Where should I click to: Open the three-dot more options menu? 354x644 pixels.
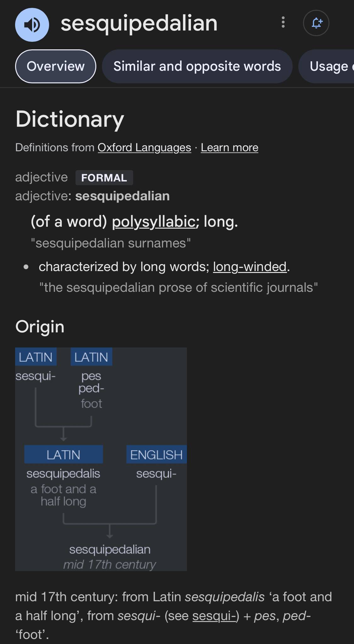click(283, 22)
